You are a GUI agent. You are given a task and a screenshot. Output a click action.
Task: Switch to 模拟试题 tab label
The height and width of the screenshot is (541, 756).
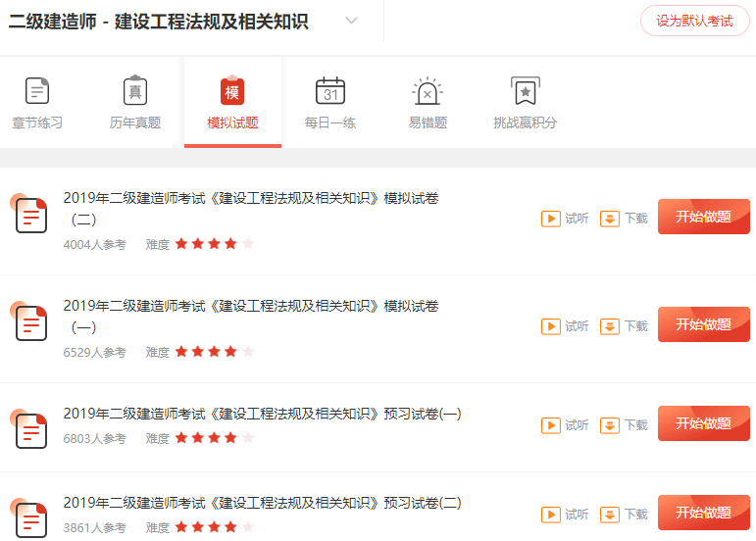pyautogui.click(x=232, y=123)
